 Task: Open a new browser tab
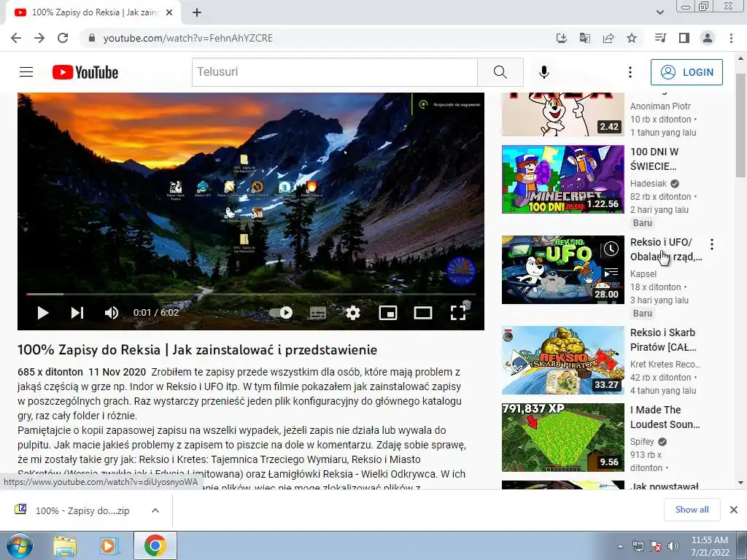click(x=197, y=13)
